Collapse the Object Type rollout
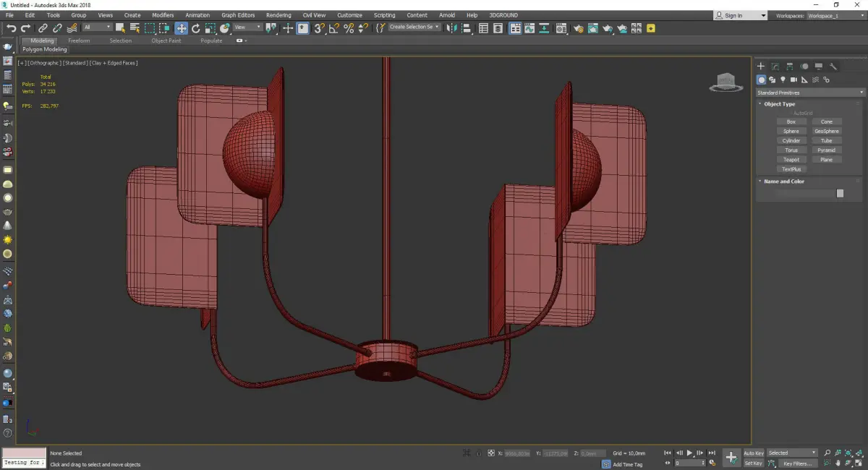Viewport: 868px width, 470px height. pyautogui.click(x=779, y=104)
